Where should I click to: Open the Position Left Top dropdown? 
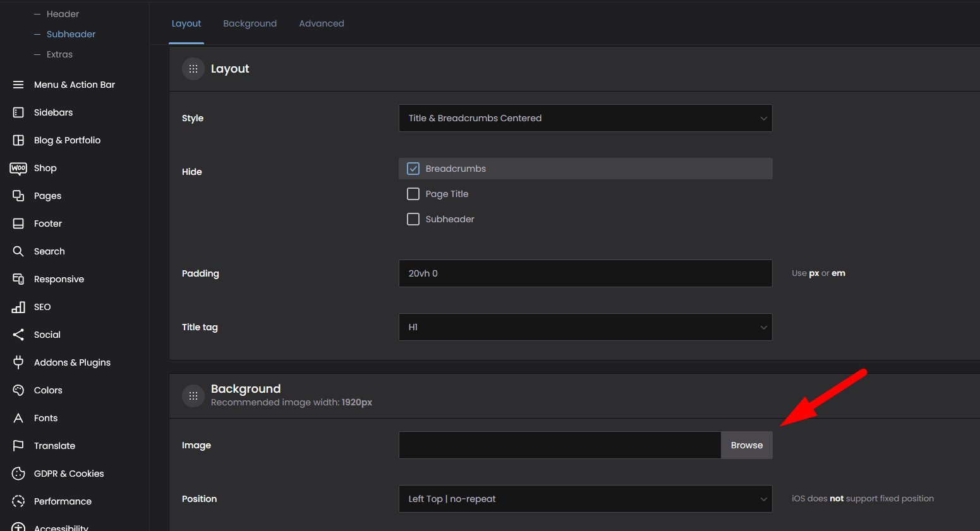click(586, 499)
